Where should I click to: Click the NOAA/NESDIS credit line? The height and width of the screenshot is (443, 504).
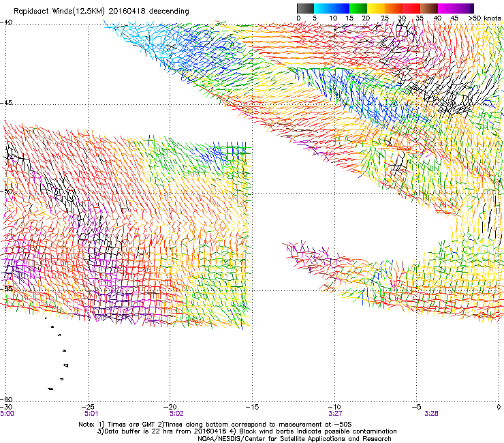click(x=294, y=439)
